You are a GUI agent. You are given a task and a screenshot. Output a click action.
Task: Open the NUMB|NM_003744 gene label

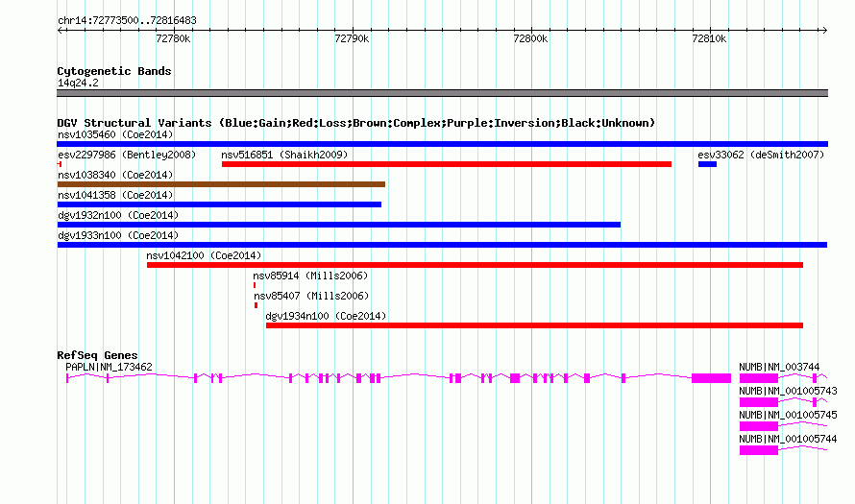pyautogui.click(x=779, y=368)
